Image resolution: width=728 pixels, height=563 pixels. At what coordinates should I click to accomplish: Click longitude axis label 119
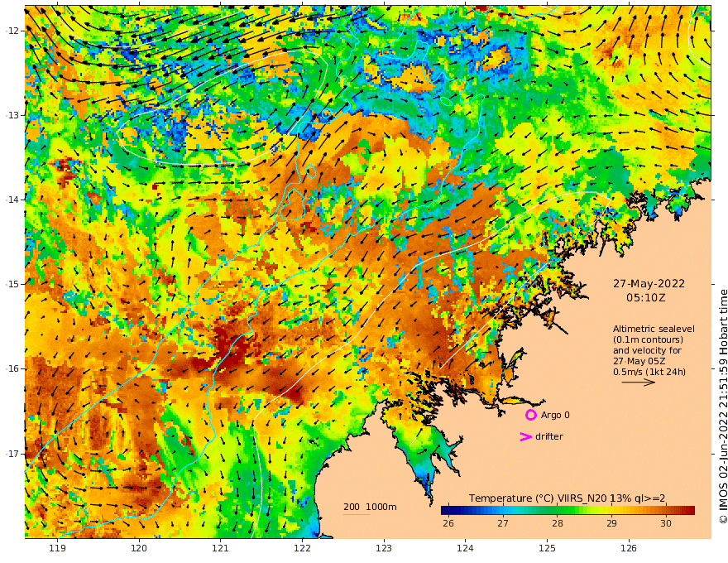58,549
